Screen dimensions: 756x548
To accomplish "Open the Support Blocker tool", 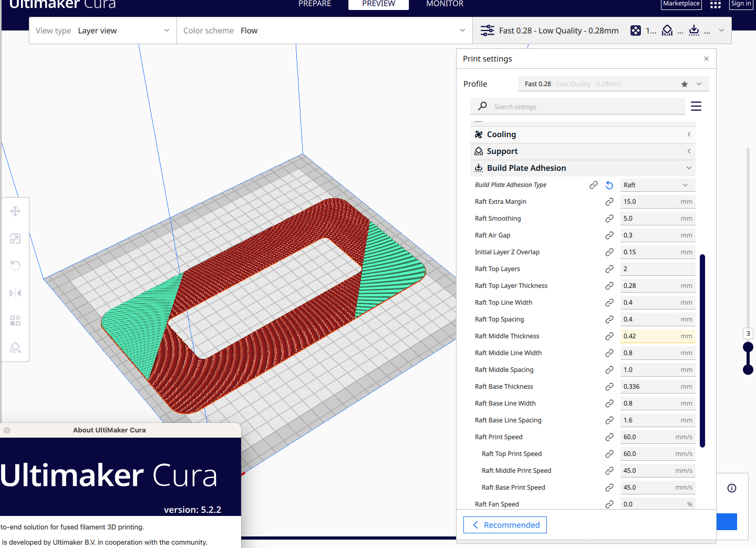I will [x=15, y=347].
